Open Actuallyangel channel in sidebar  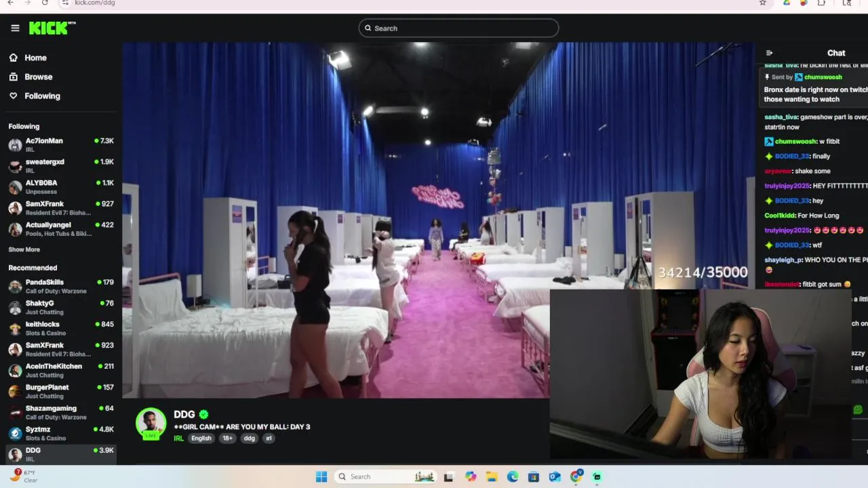point(60,229)
